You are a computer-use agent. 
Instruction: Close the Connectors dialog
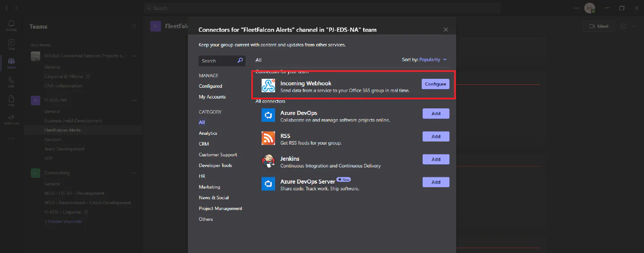[445, 30]
